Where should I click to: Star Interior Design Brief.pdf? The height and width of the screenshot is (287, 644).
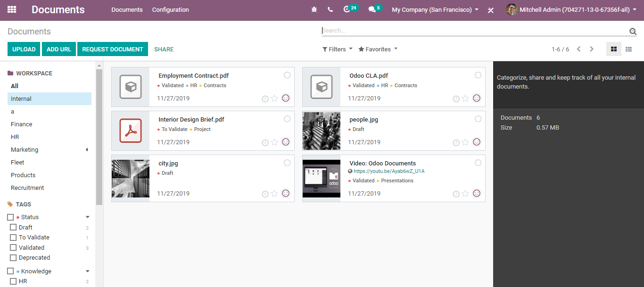coord(274,142)
